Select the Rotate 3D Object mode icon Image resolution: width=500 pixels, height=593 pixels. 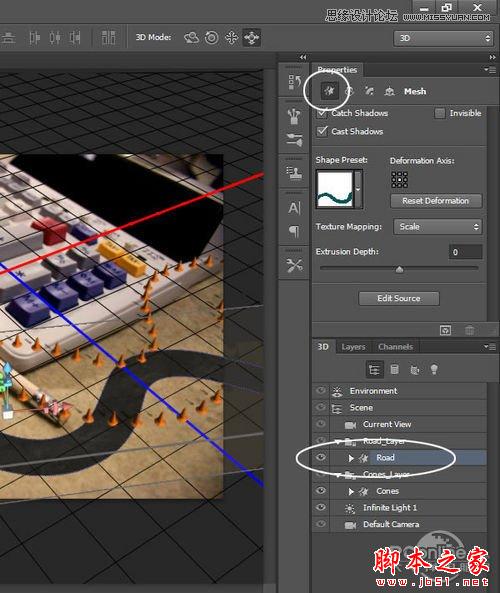pyautogui.click(x=191, y=38)
